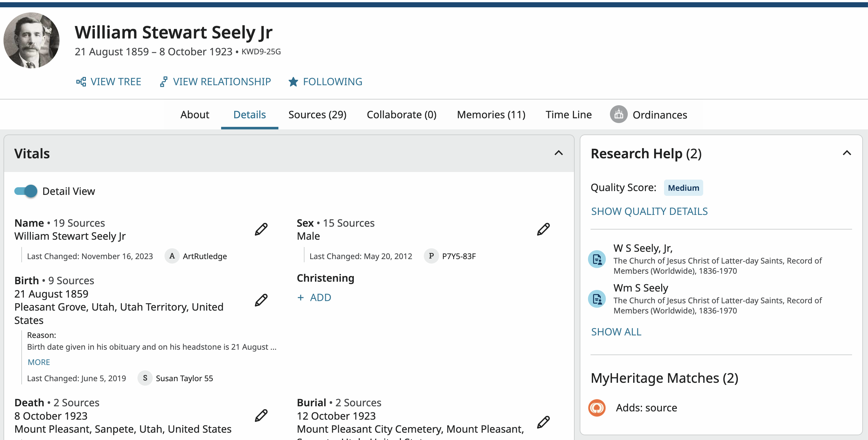Collapse the Research Help panel
This screenshot has height=440, width=868.
pos(846,153)
